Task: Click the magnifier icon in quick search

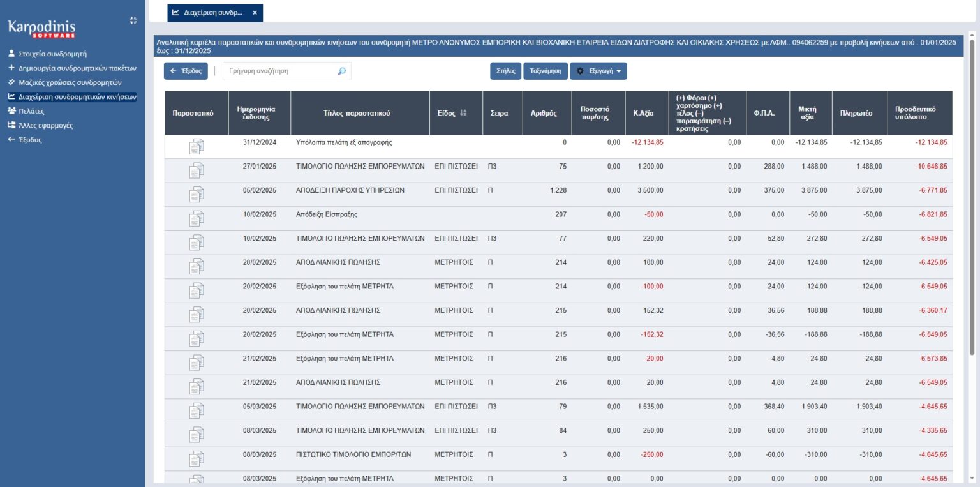Action: click(x=341, y=71)
